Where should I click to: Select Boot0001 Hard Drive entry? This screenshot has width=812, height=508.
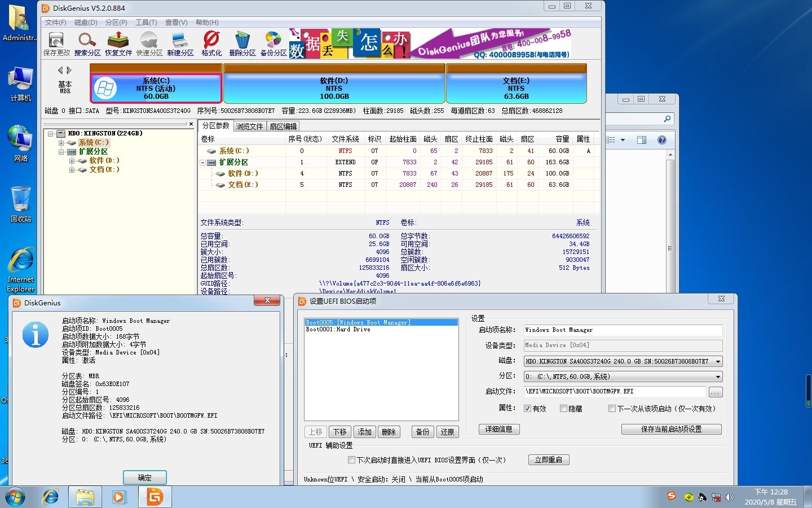point(381,329)
